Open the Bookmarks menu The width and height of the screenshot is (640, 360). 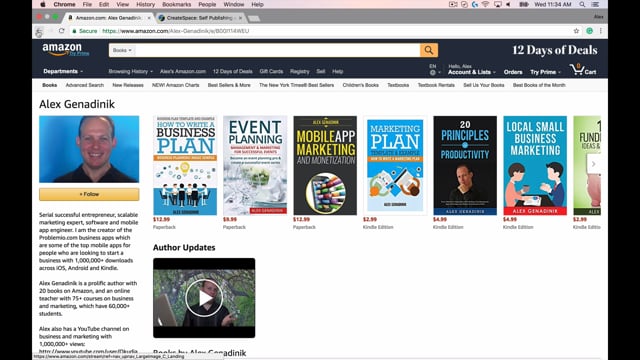pyautogui.click(x=176, y=4)
